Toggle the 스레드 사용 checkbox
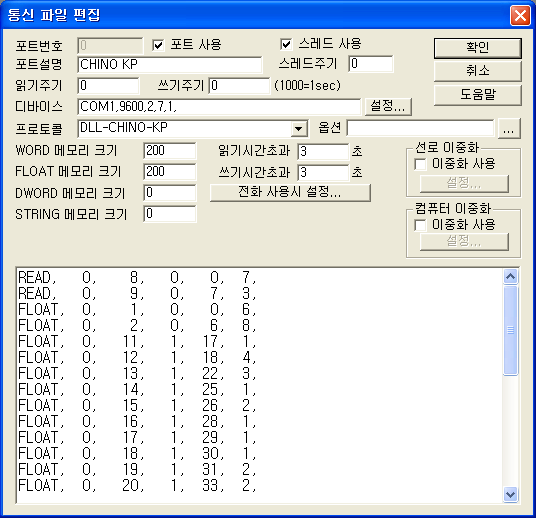The image size is (536, 518). pyautogui.click(x=286, y=44)
